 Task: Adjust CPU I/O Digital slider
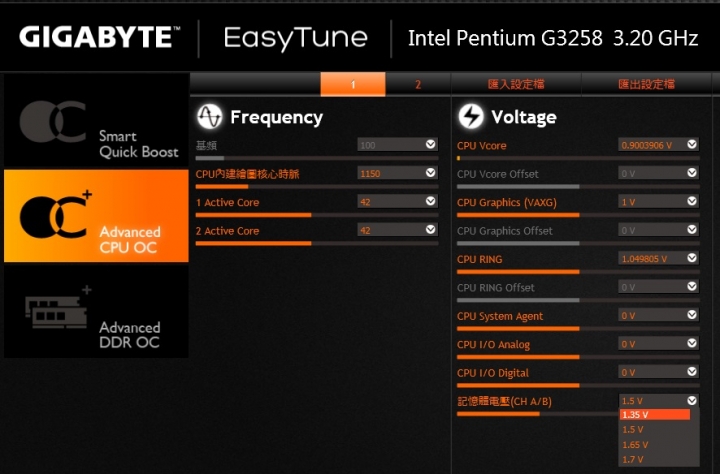(x=578, y=385)
